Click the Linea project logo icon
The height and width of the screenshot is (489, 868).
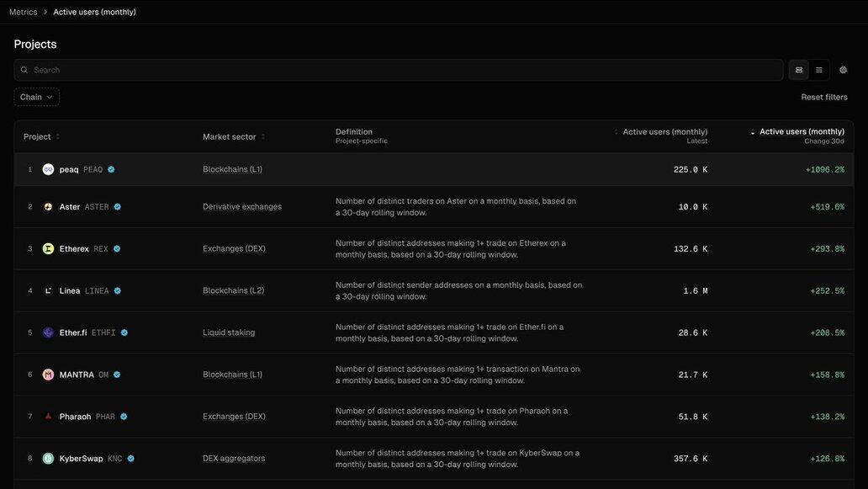[48, 291]
